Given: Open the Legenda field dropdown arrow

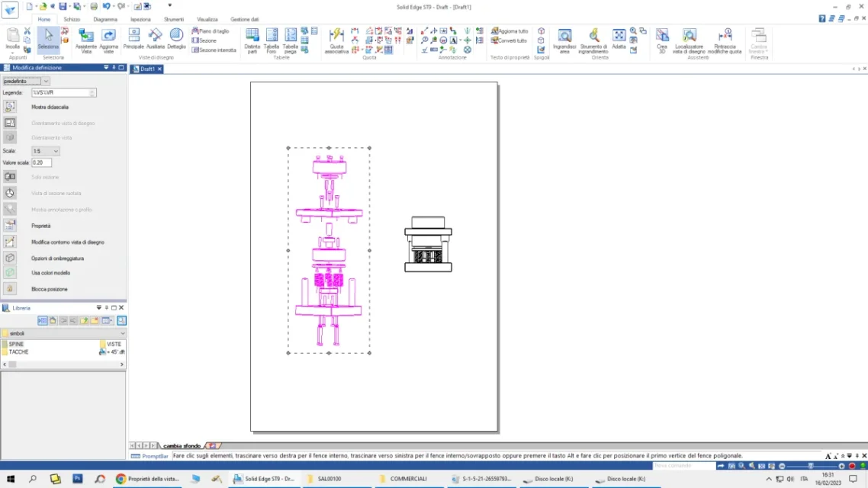Looking at the screenshot, I should 92,93.
